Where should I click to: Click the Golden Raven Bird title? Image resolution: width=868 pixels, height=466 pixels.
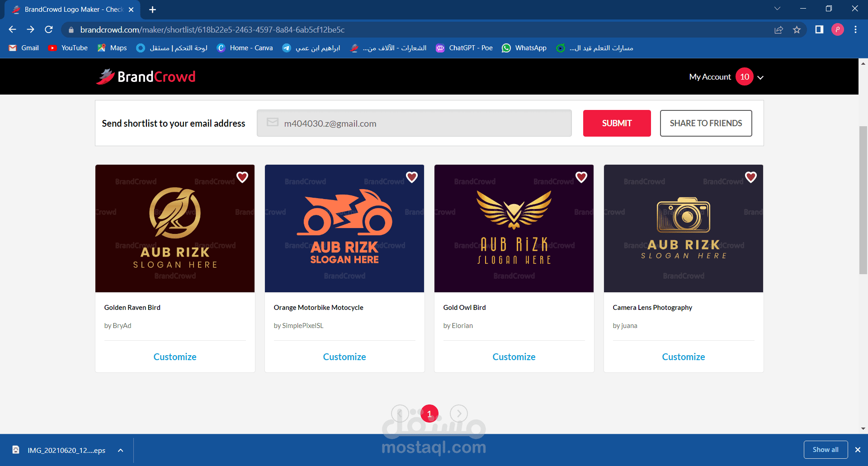click(132, 308)
